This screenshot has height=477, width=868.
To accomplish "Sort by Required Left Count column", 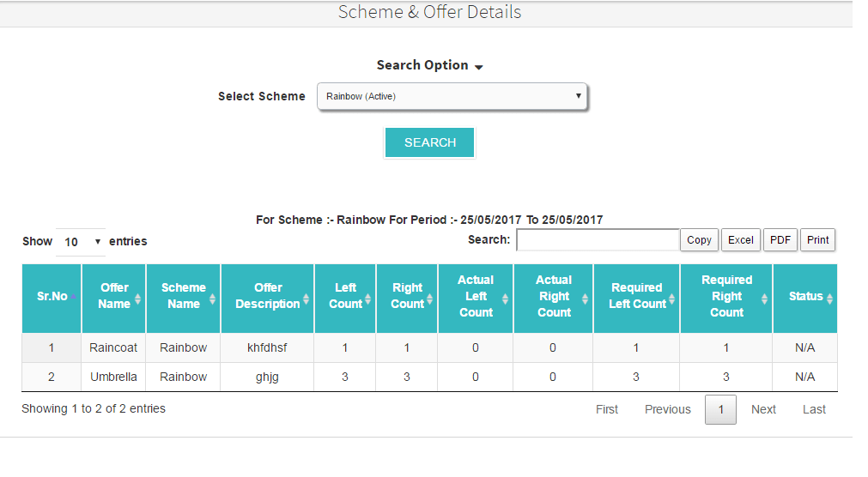I will pos(671,299).
